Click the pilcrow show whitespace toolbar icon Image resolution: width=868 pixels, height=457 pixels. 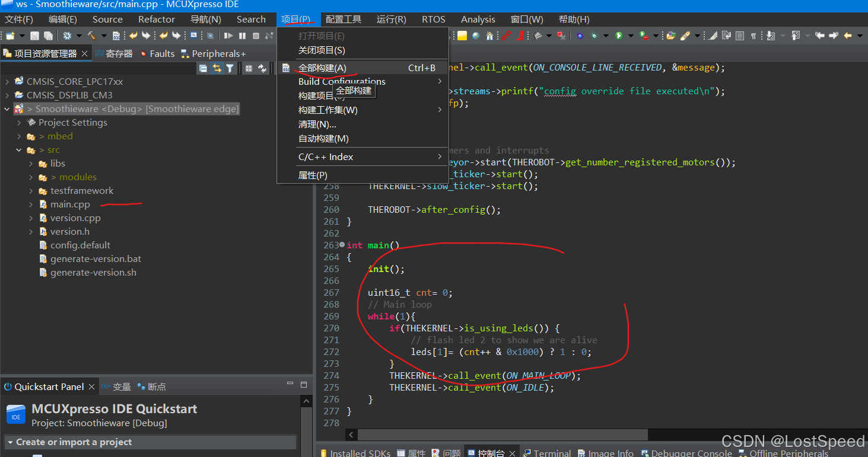(x=753, y=36)
